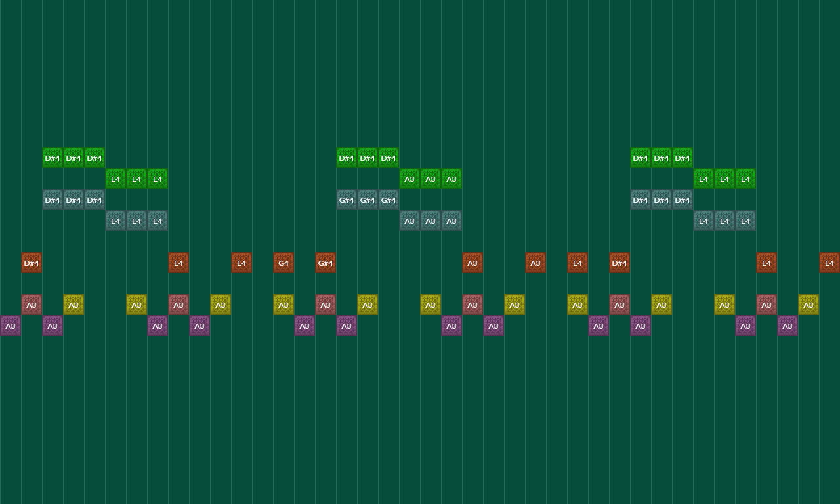Click the orange G4 note block
The image size is (840, 504).
point(283,262)
